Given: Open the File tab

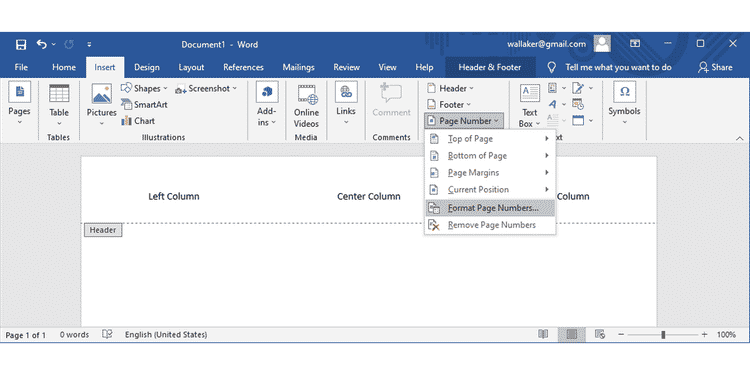Looking at the screenshot, I should (21, 67).
